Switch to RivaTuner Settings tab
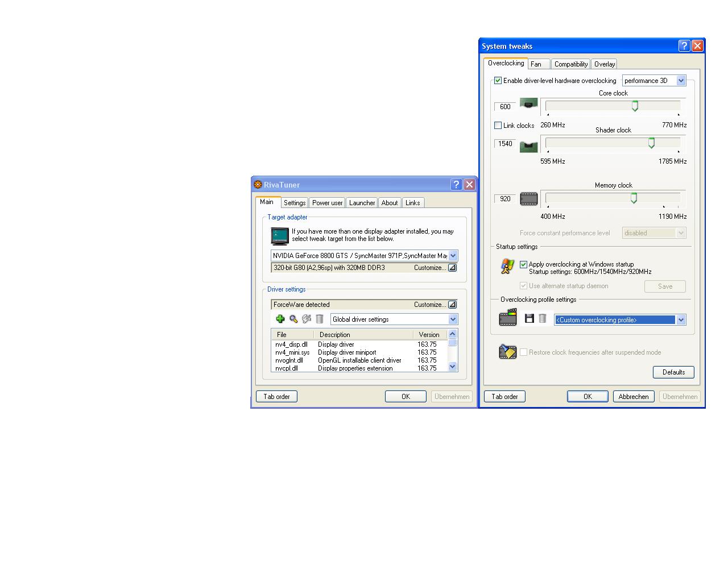Screen dimensions: 728x582 pyautogui.click(x=295, y=203)
